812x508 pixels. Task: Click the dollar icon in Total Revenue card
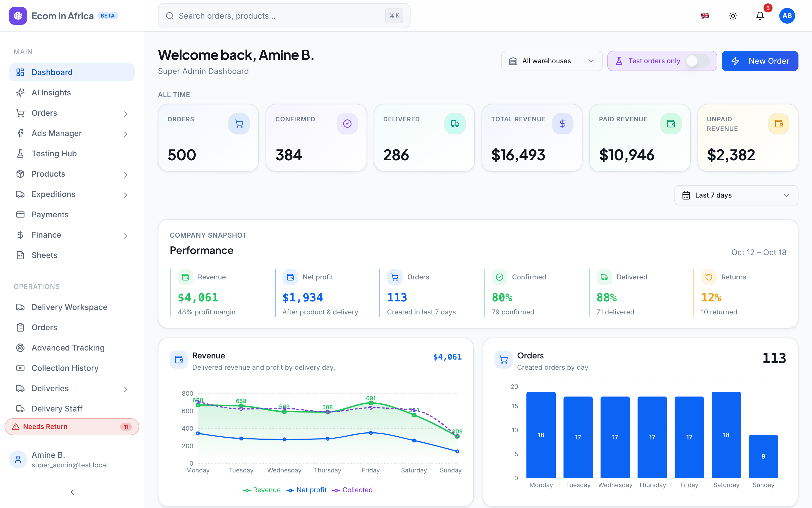(x=563, y=124)
